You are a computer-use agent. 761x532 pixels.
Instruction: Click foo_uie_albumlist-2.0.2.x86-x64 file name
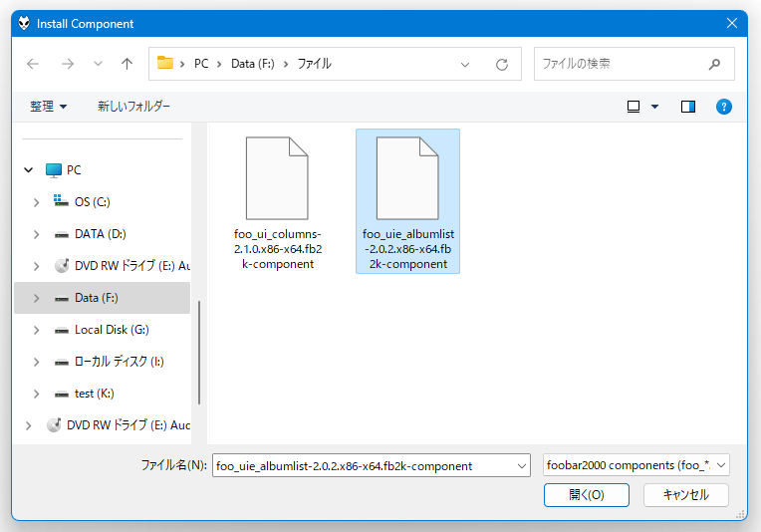coord(408,249)
